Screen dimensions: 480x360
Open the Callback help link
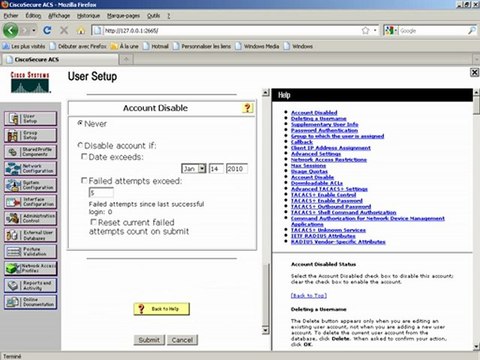pos(302,142)
